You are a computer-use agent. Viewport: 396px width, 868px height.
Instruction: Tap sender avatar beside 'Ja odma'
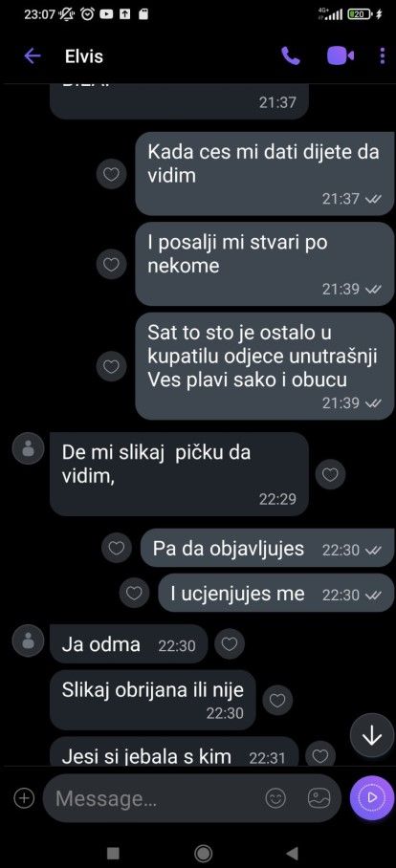pyautogui.click(x=28, y=641)
